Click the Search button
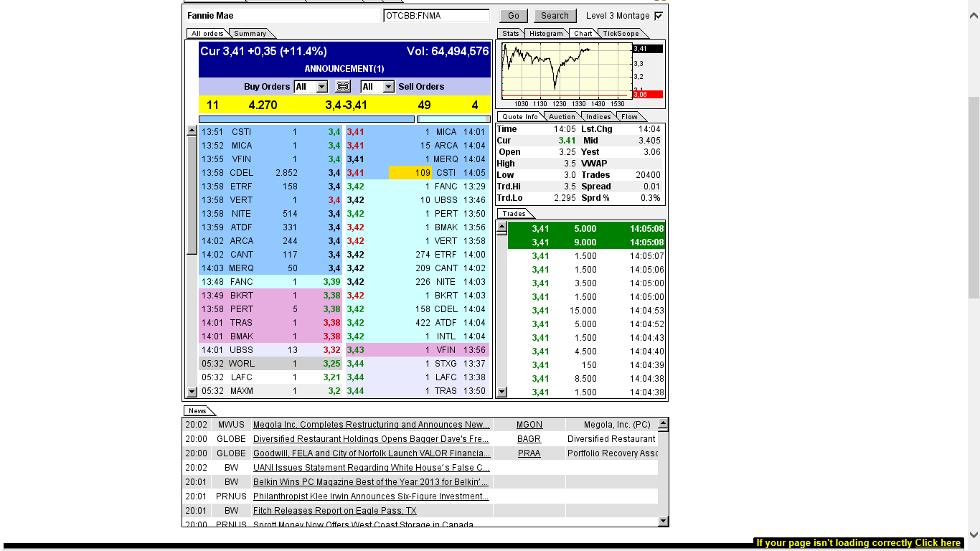 [x=555, y=16]
